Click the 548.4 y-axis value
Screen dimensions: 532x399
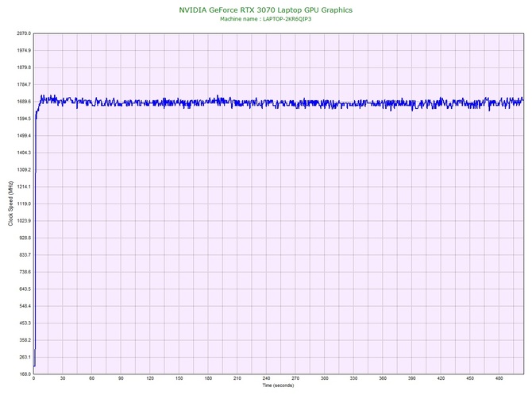point(25,306)
